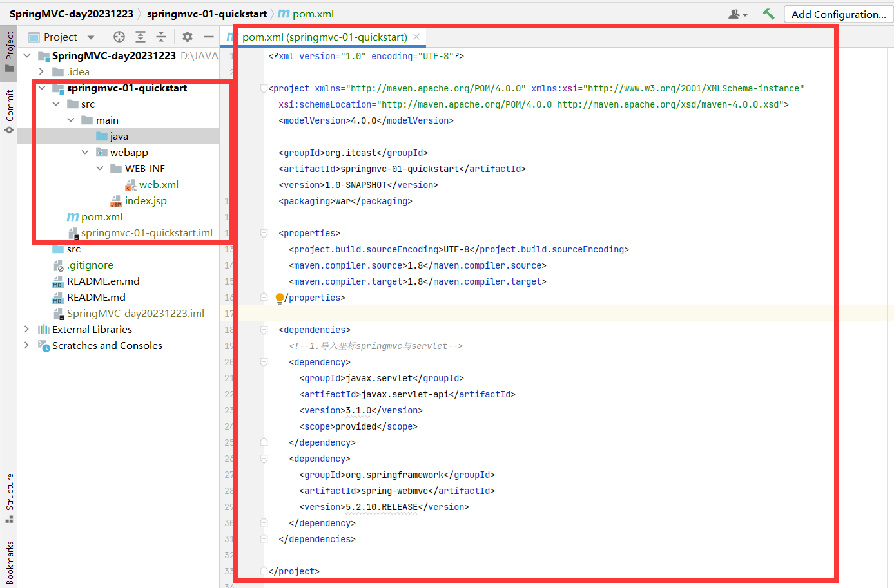Select the java folder in tree

tap(118, 136)
